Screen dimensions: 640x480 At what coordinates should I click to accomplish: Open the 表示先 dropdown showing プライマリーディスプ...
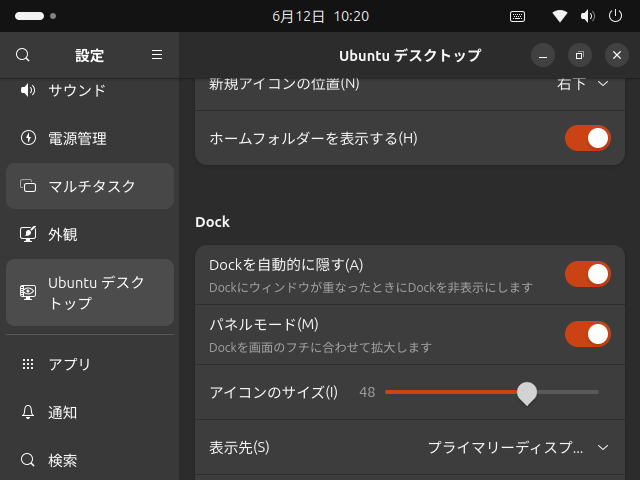[x=518, y=447]
